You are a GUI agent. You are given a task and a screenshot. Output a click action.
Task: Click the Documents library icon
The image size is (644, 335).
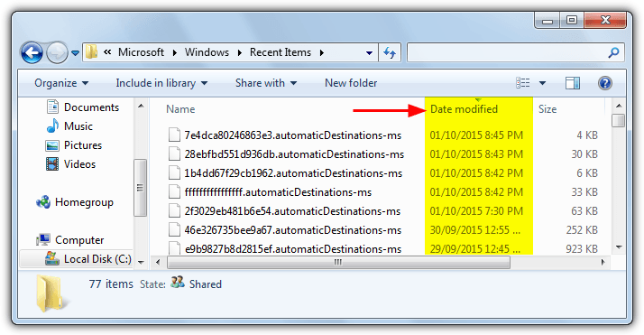click(52, 107)
